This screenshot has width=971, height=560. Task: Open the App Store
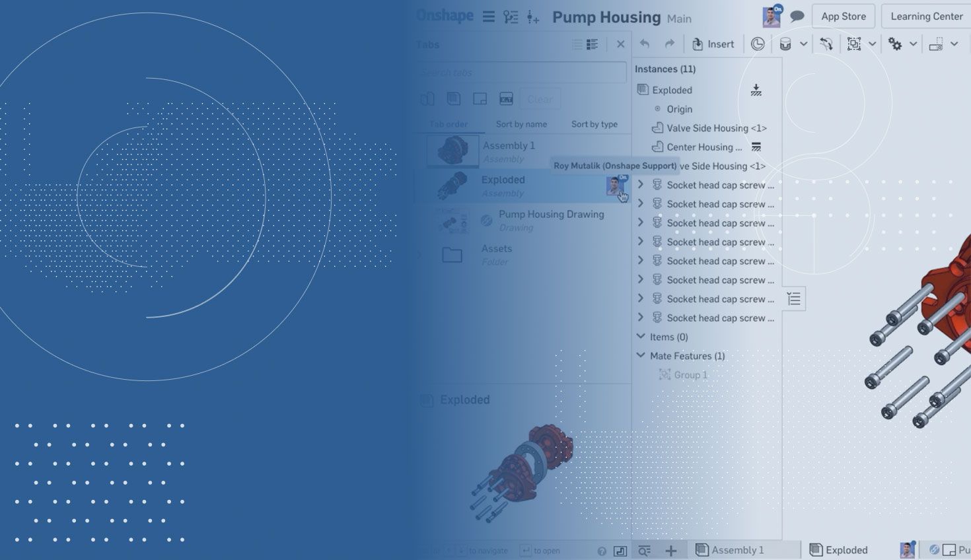pos(843,17)
